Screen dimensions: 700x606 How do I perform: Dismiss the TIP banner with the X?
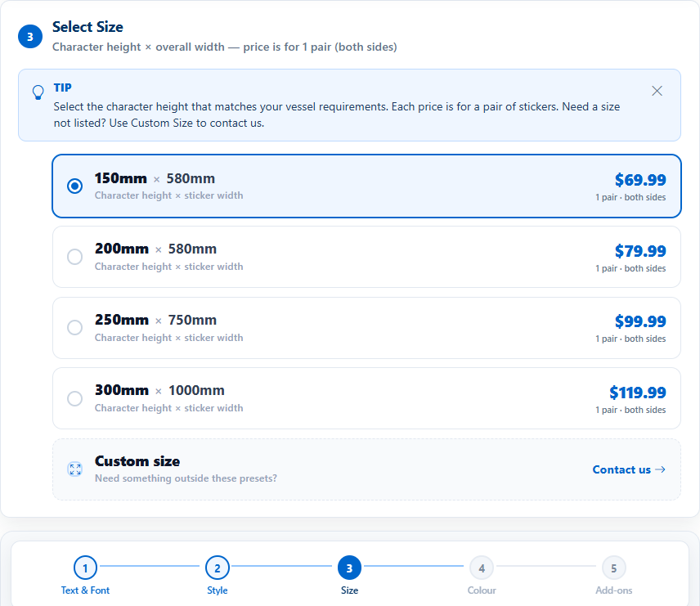657,91
